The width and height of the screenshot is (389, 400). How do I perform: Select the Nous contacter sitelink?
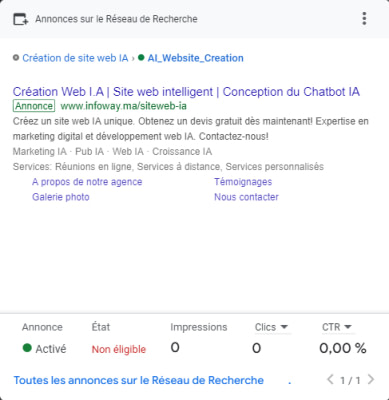246,197
